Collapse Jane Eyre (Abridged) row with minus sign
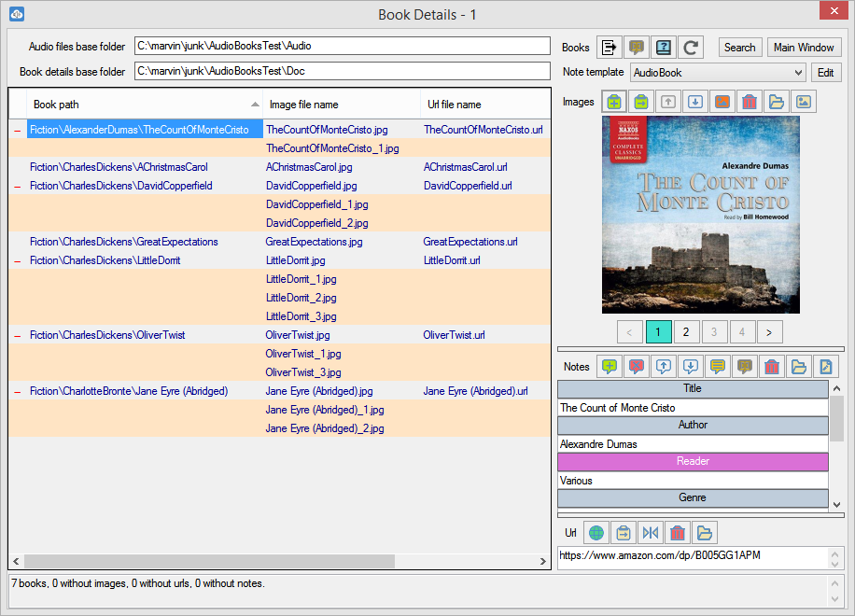The width and height of the screenshot is (855, 616). [18, 392]
